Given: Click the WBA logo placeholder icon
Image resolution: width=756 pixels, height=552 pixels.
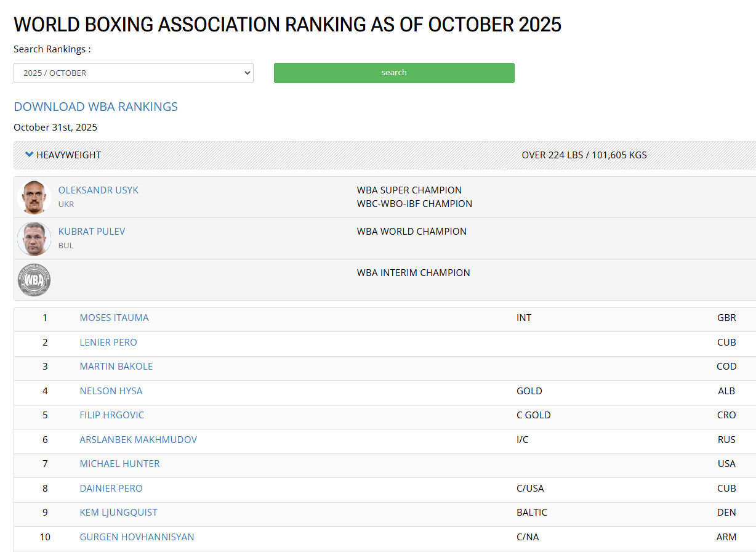Looking at the screenshot, I should [34, 280].
